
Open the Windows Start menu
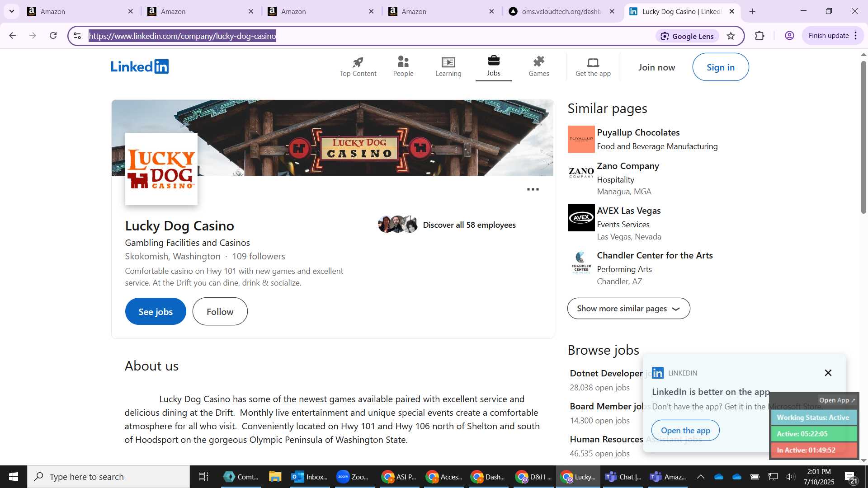[x=14, y=477]
